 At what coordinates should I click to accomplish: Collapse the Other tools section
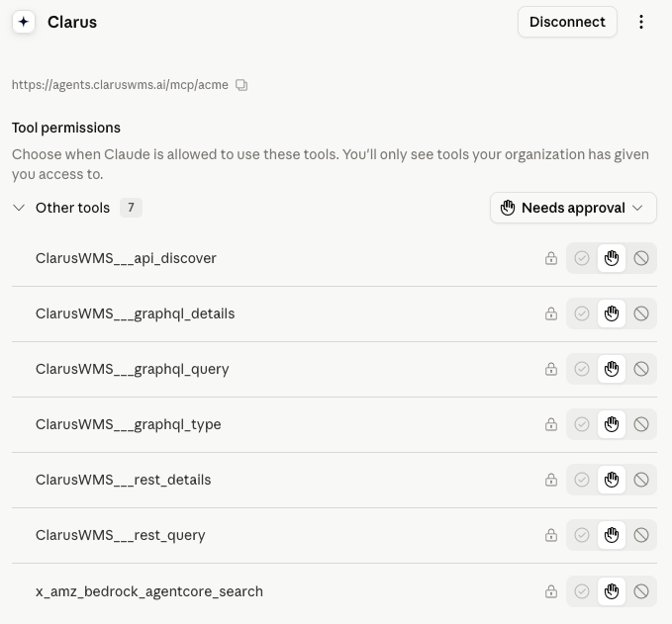pos(19,208)
